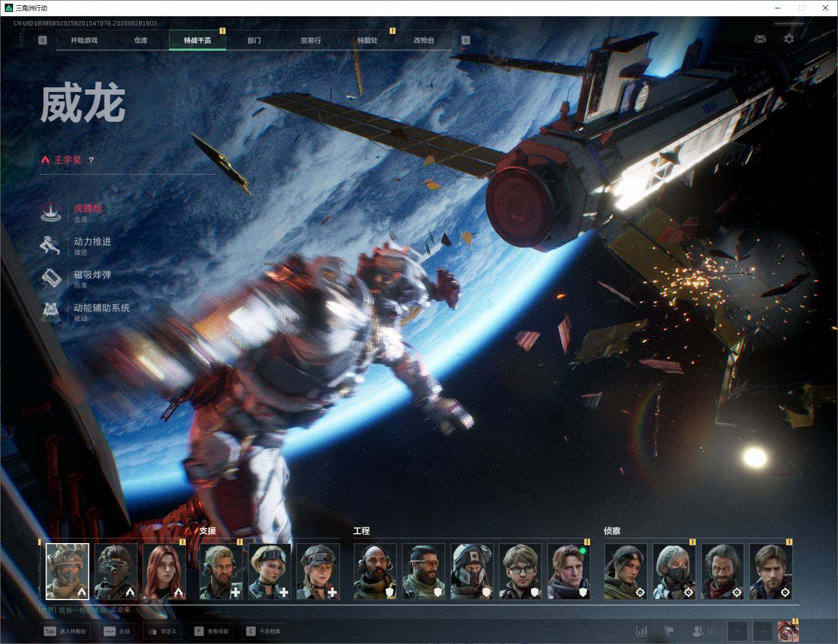
Task: Open the 特勤处 tab
Action: coord(367,40)
